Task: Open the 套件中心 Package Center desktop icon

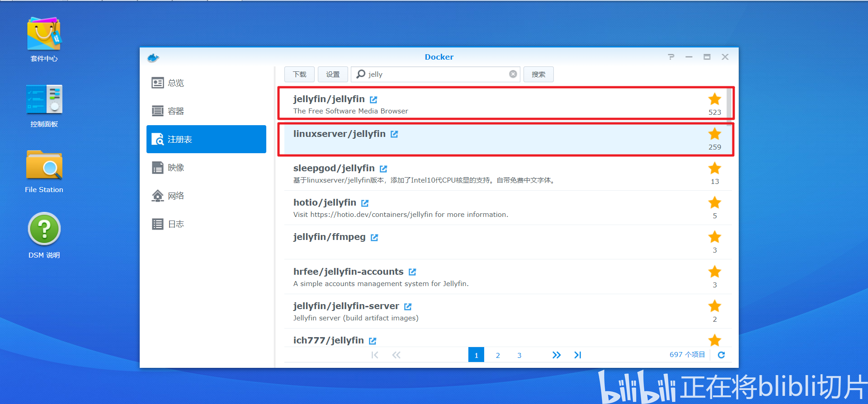Action: pos(44,39)
